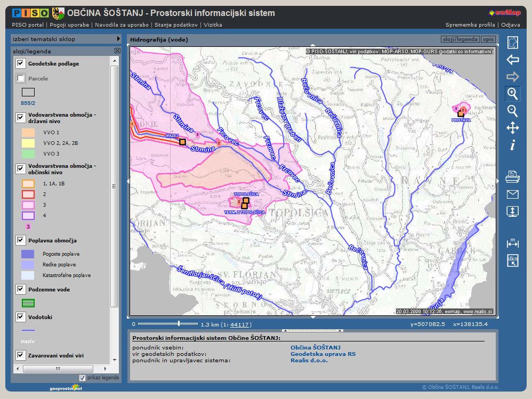The width and height of the screenshot is (532, 399).
Task: Select the zoom in magnifier tool
Action: (x=512, y=94)
